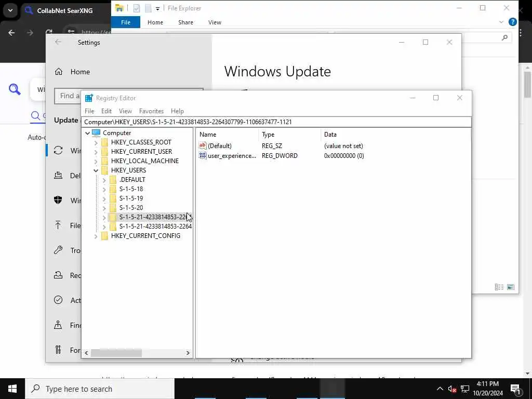
Task: Open the Favorites menu in Registry Editor
Action: point(151,111)
